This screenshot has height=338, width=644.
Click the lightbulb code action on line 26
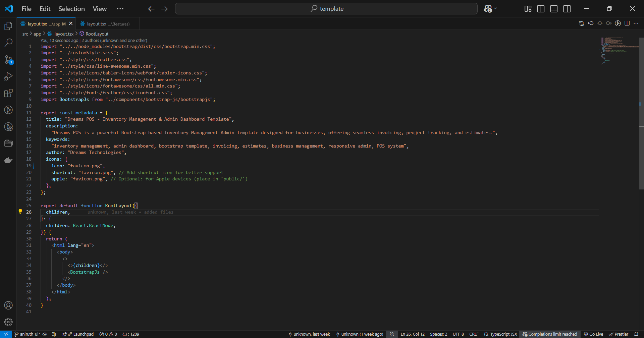20,212
